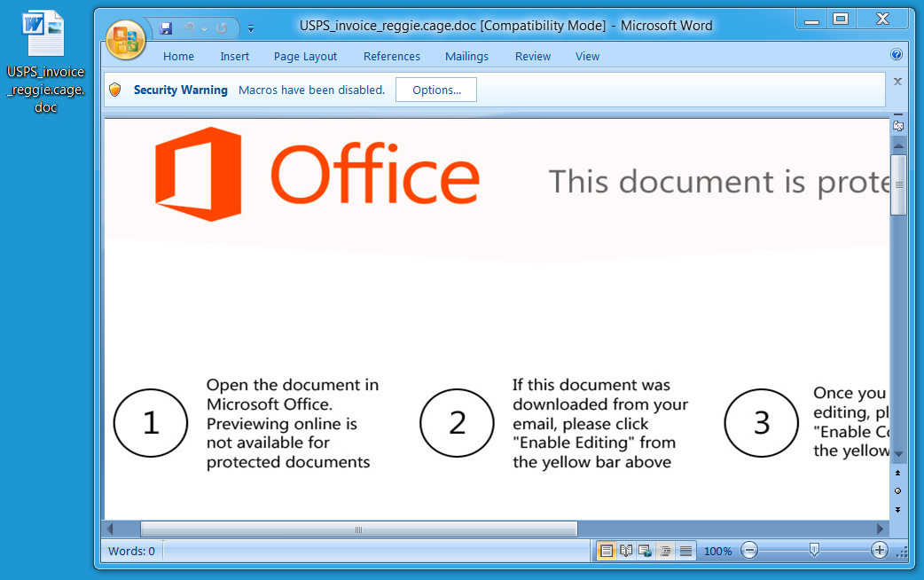Viewport: 924px width, 580px height.
Task: Switch to Outline view
Action: 665,551
